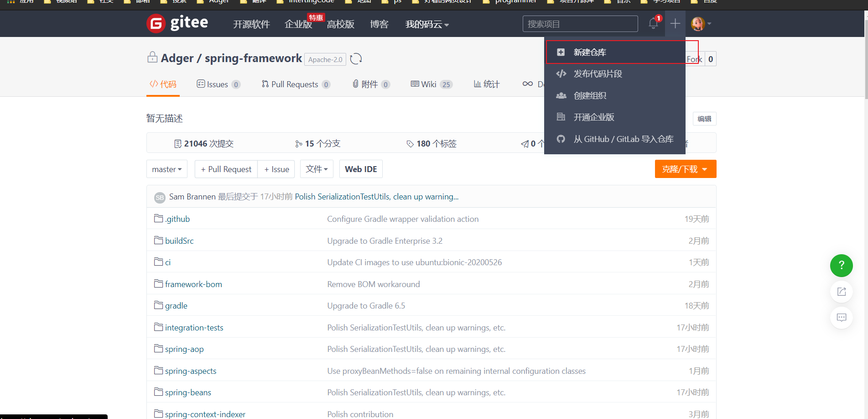Click the plus create icon
The height and width of the screenshot is (419, 868).
point(675,23)
